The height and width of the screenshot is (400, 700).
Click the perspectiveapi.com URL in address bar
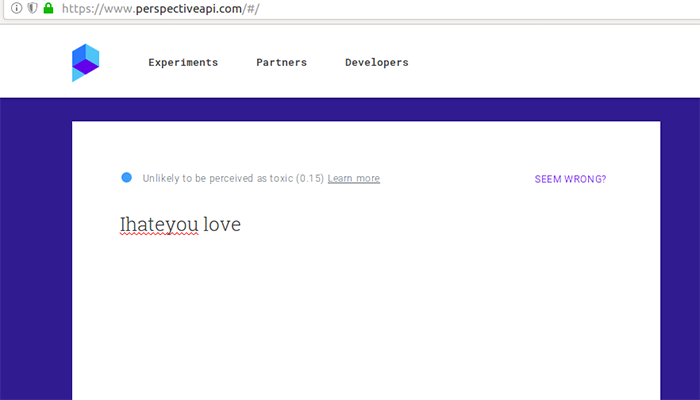[x=160, y=8]
